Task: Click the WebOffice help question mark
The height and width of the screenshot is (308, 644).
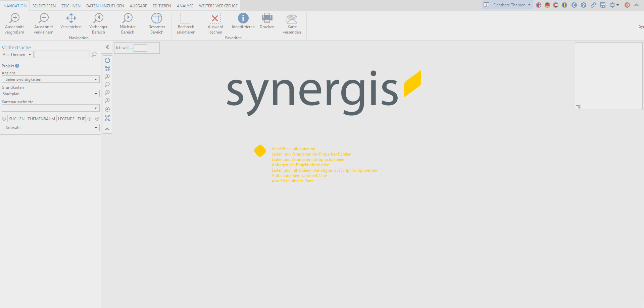Action: click(584, 5)
